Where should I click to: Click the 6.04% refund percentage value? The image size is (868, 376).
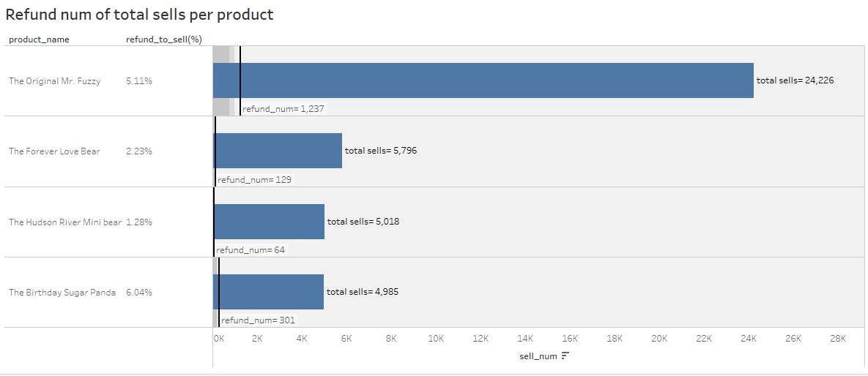click(x=139, y=293)
